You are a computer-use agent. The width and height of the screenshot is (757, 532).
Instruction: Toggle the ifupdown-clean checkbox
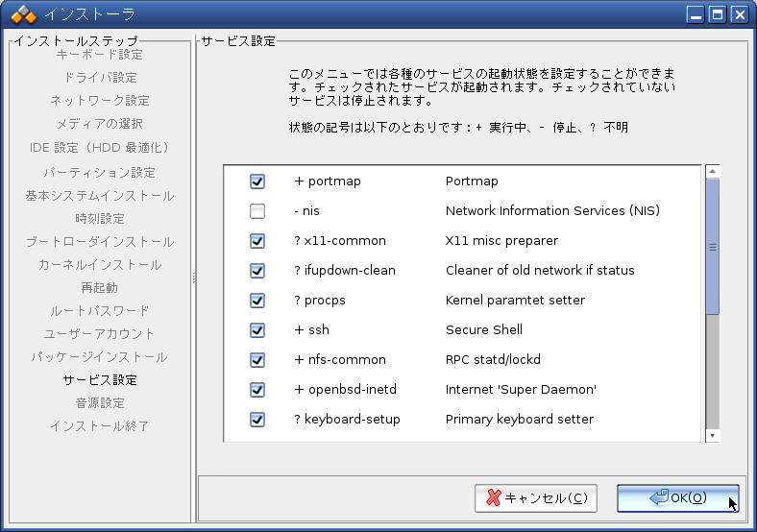(257, 271)
